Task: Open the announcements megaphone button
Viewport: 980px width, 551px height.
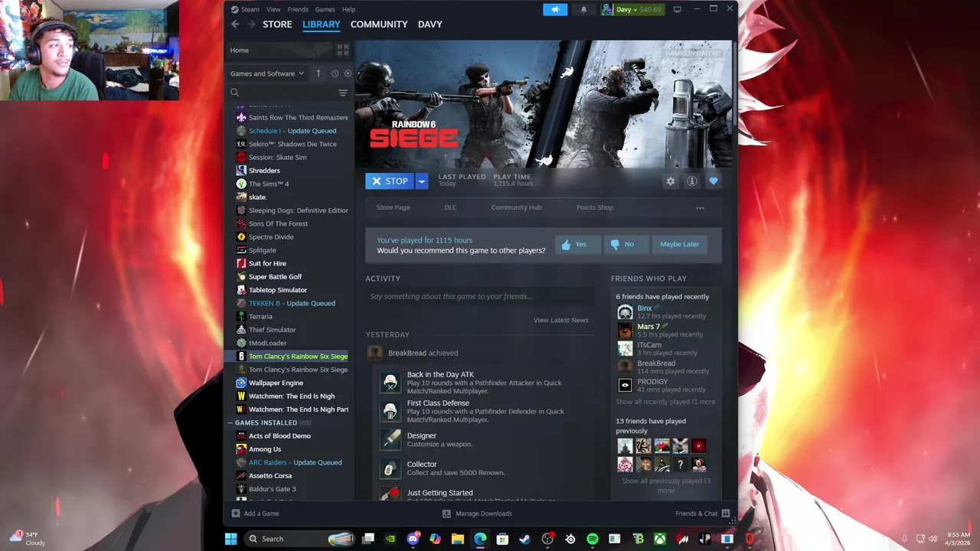Action: click(555, 9)
